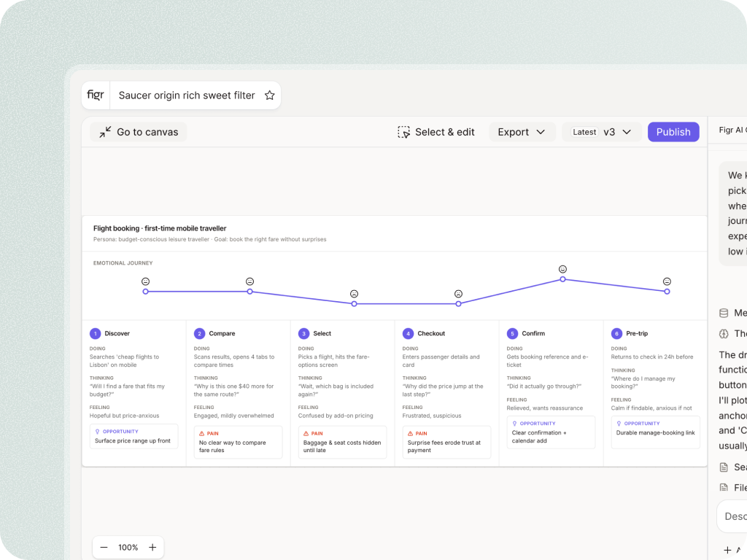Click the Durable manage-booking link card

click(x=656, y=432)
